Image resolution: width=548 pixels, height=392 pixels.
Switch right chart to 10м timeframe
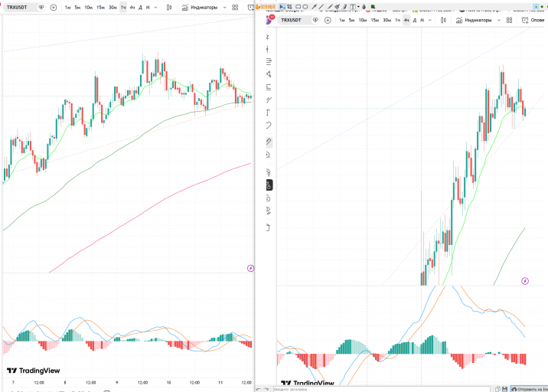click(363, 20)
